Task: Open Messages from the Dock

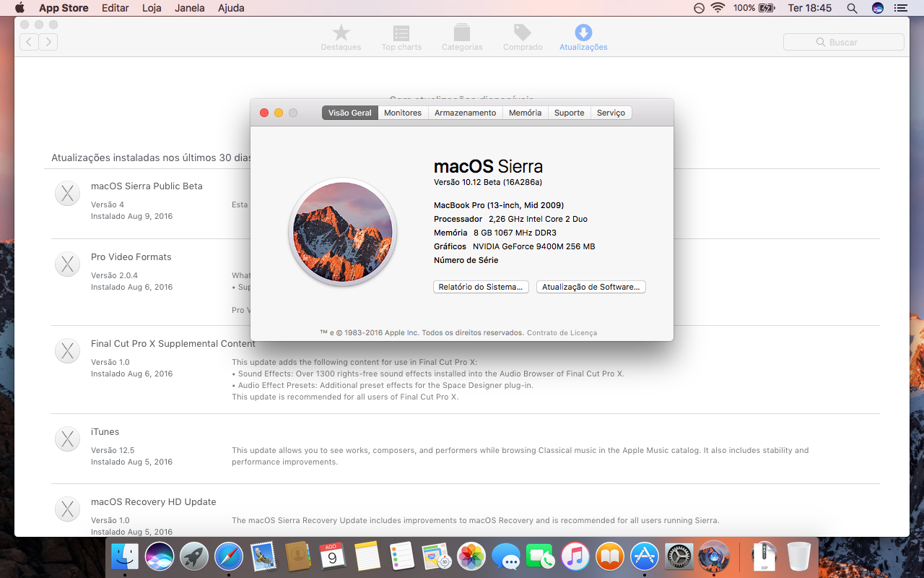Action: 506,556
